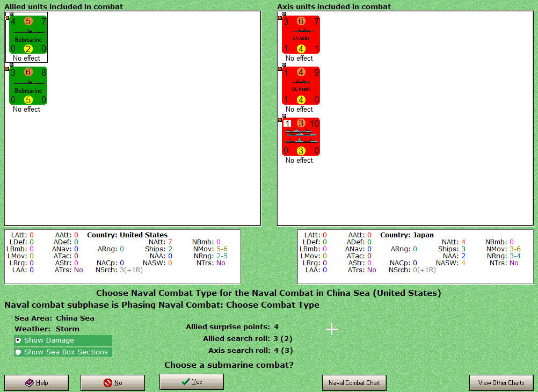This screenshot has width=538, height=392.
Task: Click yellow circle 3 on convoy counter
Action: click(x=301, y=151)
